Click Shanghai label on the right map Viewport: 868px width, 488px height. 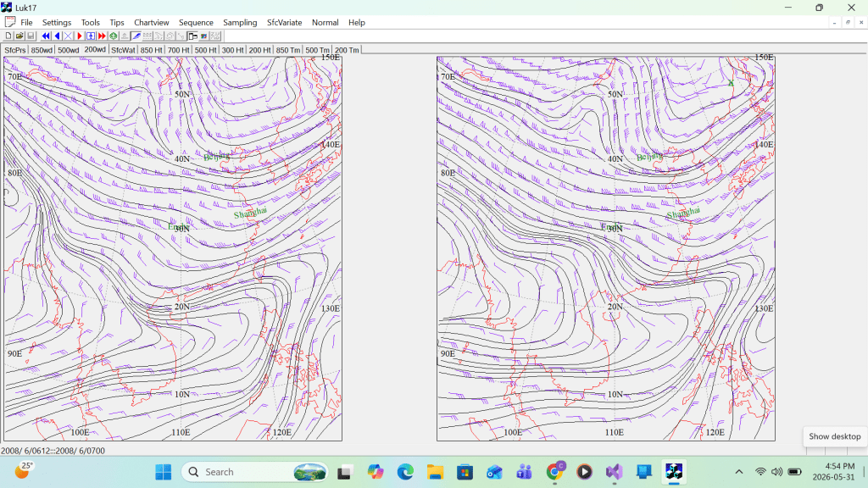tap(683, 213)
